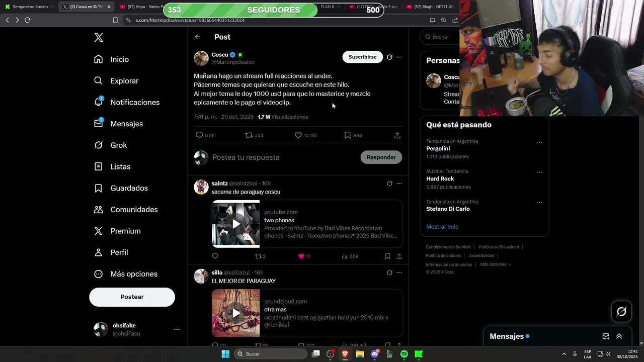Go to Inicio in X sidebar
The height and width of the screenshot is (362, 644).
[112, 59]
